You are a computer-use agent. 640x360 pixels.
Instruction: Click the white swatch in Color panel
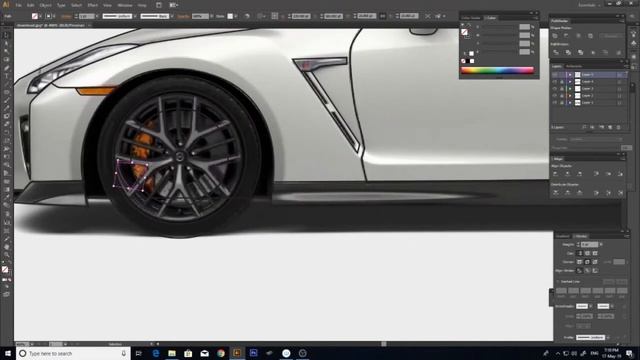[472, 61]
